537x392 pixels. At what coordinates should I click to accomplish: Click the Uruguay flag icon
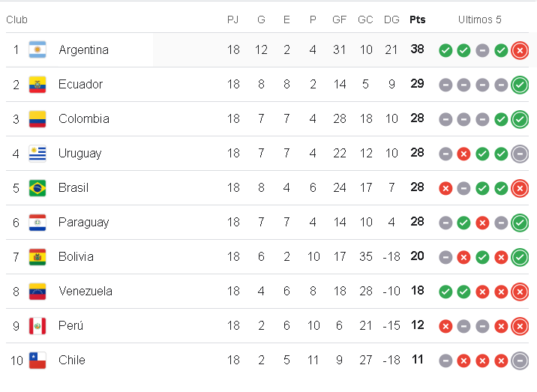[37, 154]
